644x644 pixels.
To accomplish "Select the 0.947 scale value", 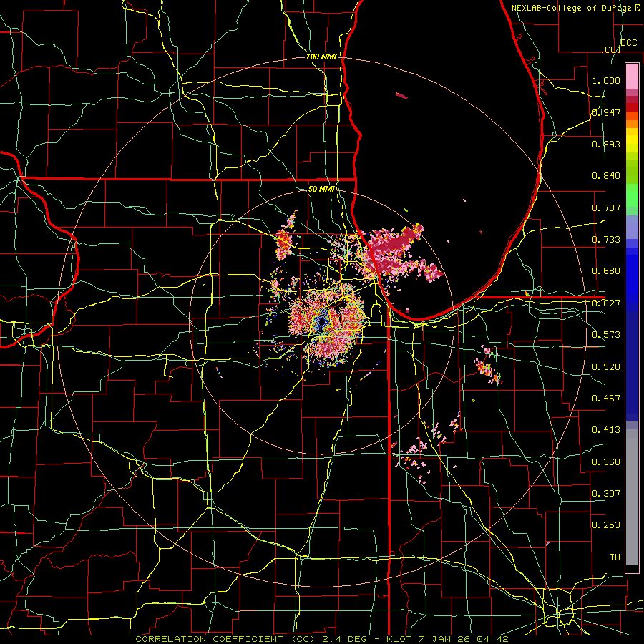I will tap(606, 112).
